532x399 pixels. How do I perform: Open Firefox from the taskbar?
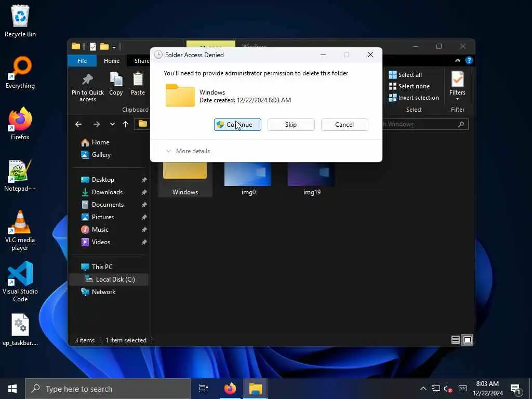[x=230, y=389]
